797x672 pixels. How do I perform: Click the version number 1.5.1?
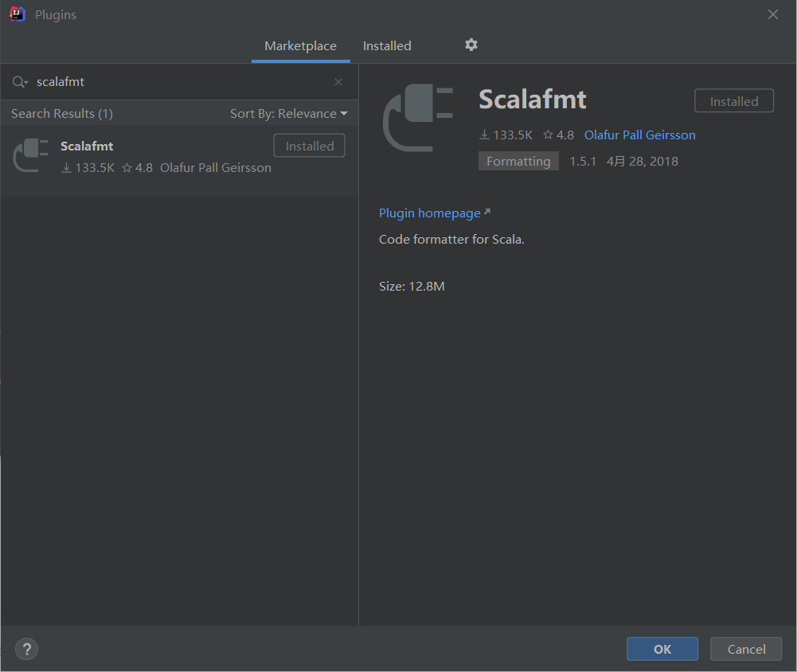(x=583, y=161)
